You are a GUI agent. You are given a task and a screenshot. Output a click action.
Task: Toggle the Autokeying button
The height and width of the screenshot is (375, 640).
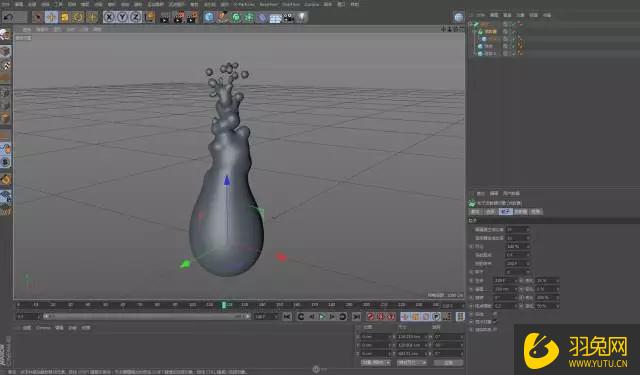pyautogui.click(x=381, y=317)
